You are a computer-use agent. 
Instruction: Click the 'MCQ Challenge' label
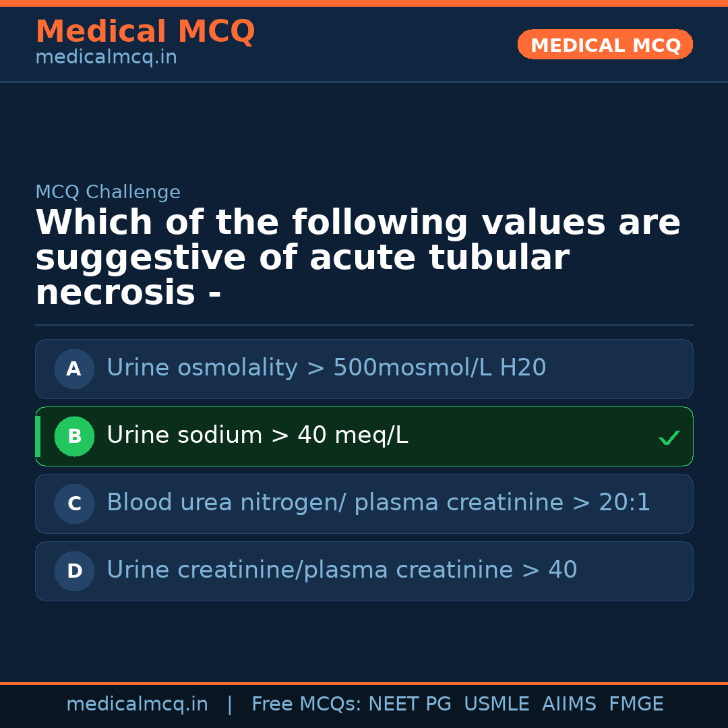[x=108, y=192]
